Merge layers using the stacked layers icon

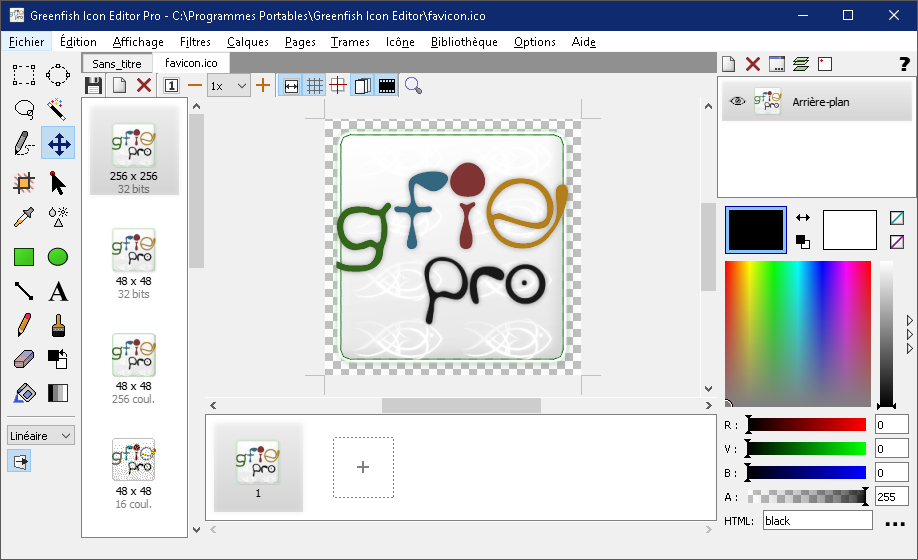coord(801,64)
